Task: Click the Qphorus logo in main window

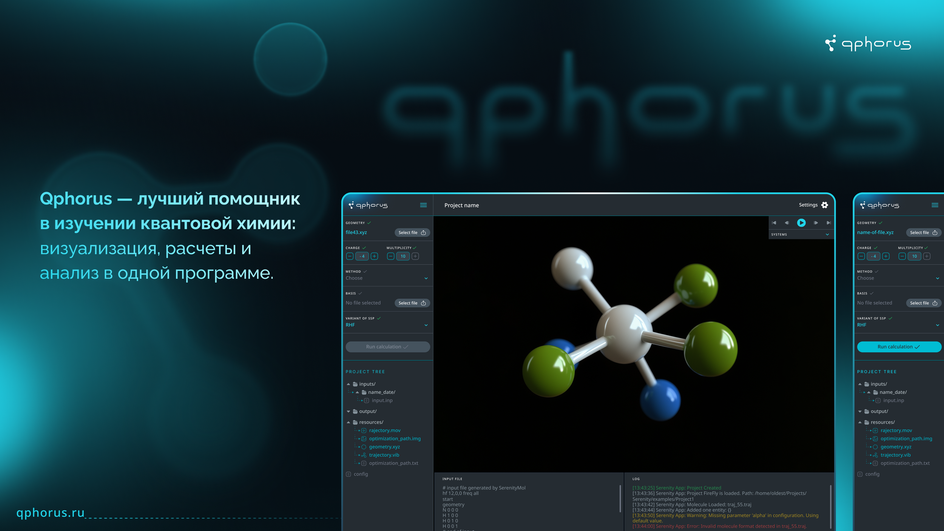Action: (x=368, y=205)
